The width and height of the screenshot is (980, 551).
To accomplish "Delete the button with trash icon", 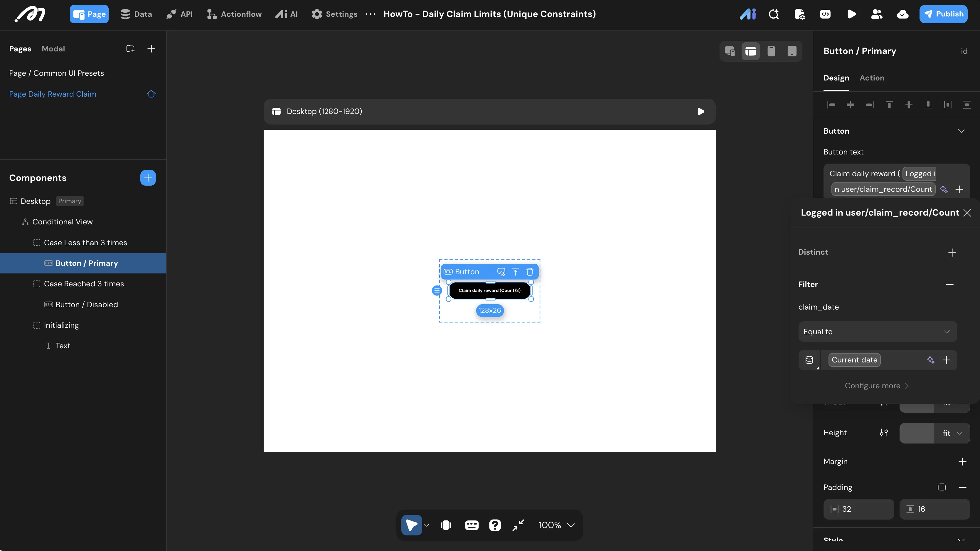I will pos(530,272).
